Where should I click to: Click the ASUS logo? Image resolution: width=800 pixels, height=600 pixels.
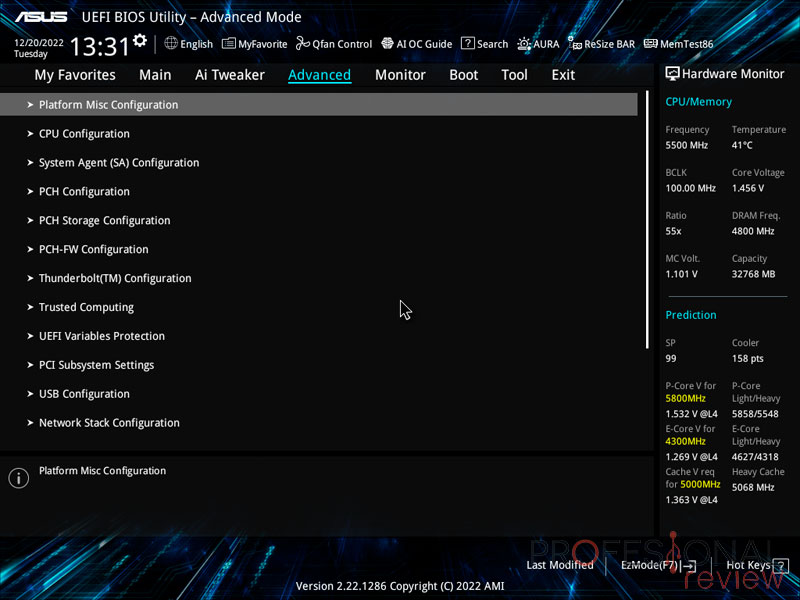[x=41, y=17]
